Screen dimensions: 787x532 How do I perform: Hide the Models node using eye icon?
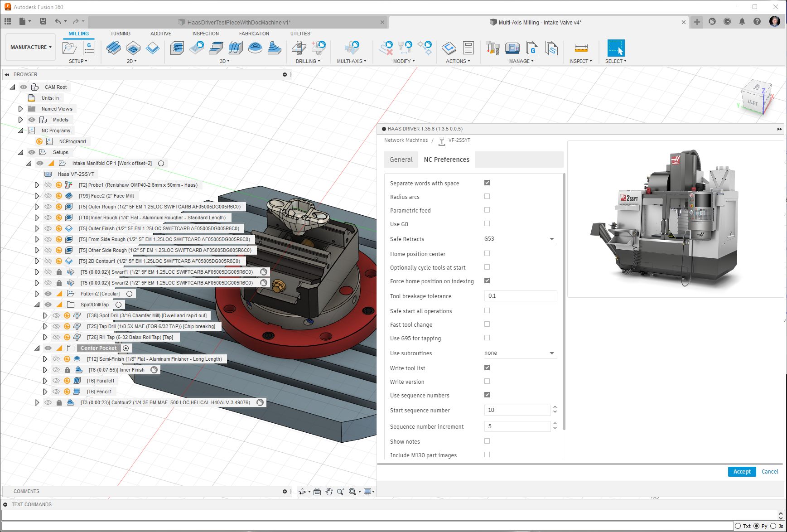tap(32, 120)
